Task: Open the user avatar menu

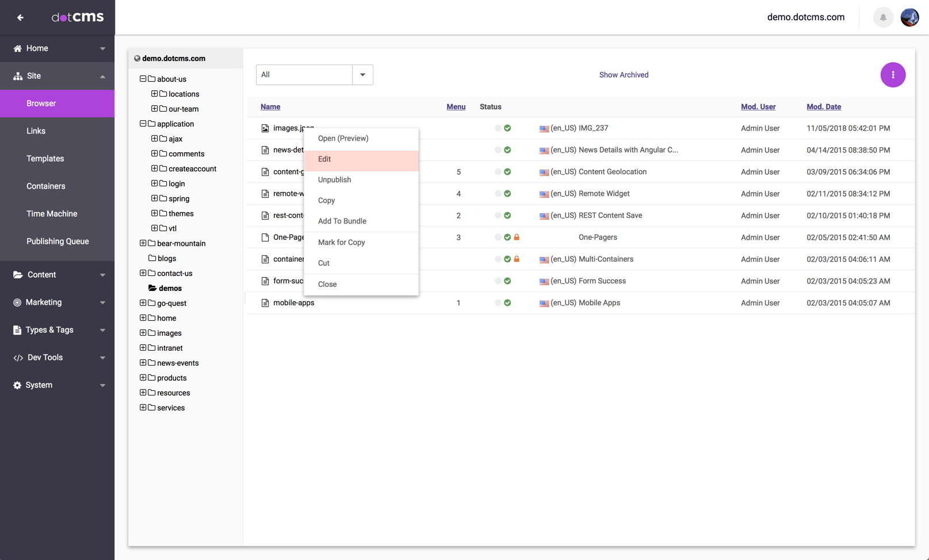Action: point(909,17)
